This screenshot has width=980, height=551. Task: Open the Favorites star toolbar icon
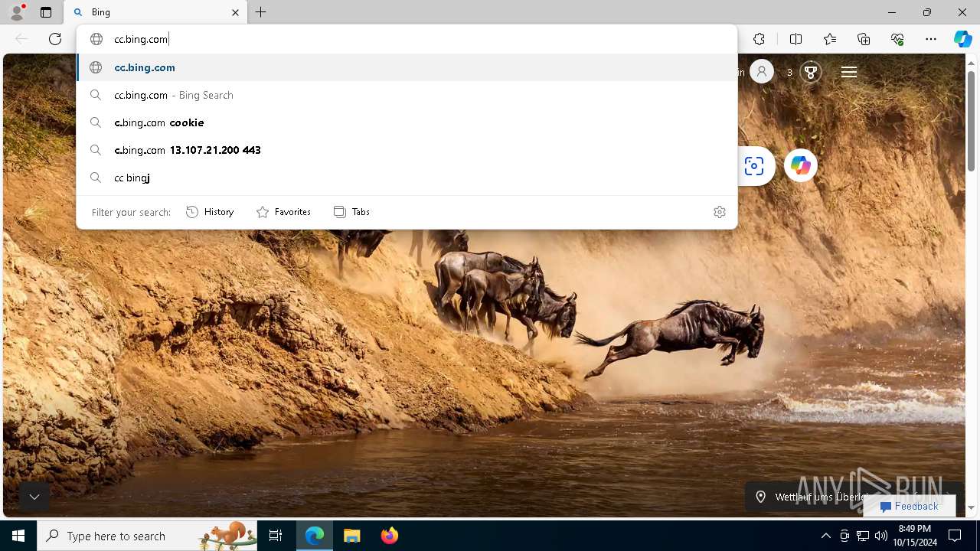(830, 39)
